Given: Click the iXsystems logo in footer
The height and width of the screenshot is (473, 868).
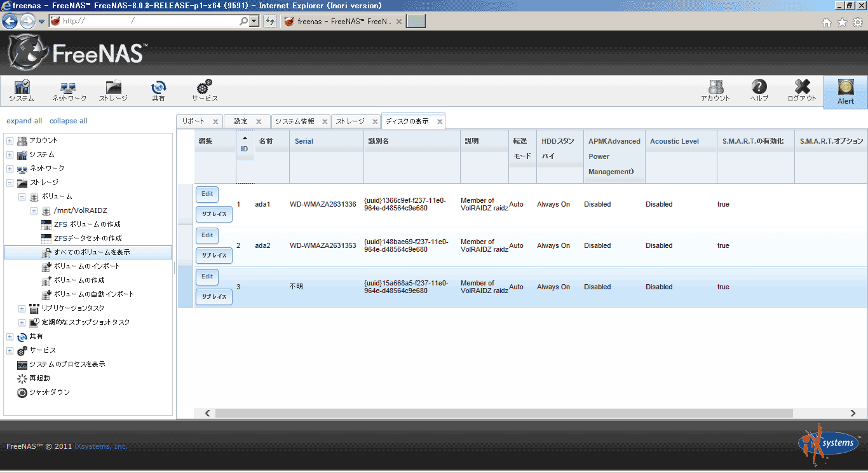Looking at the screenshot, I should (829, 444).
